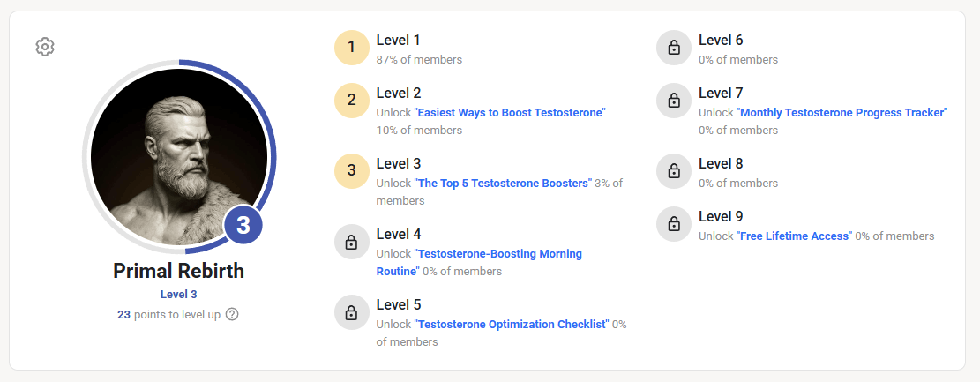Click the help question mark icon

(232, 314)
